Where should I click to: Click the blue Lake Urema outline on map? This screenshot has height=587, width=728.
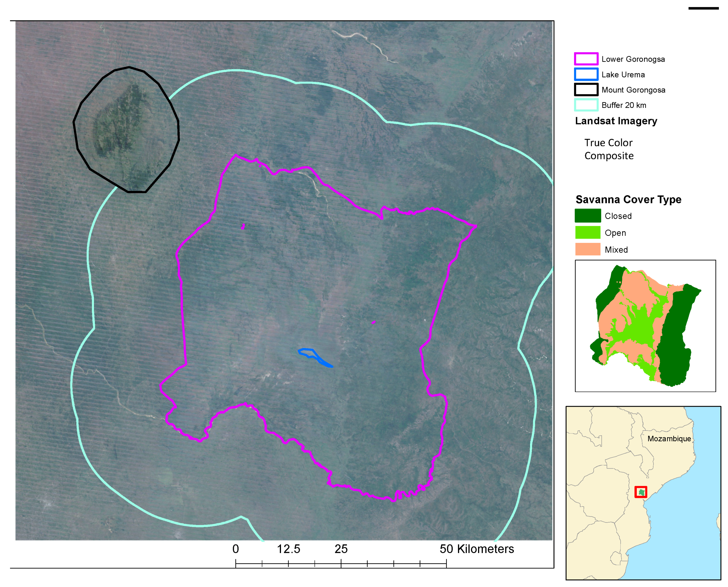point(315,358)
